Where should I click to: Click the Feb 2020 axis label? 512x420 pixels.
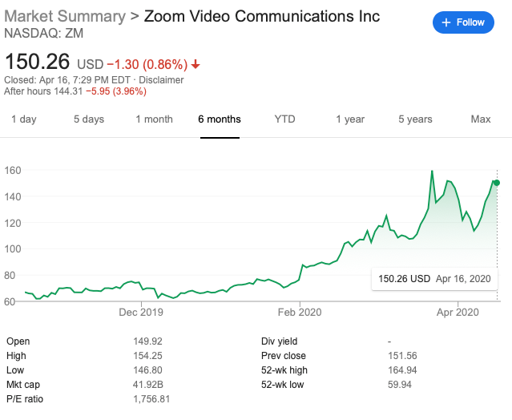click(x=300, y=313)
